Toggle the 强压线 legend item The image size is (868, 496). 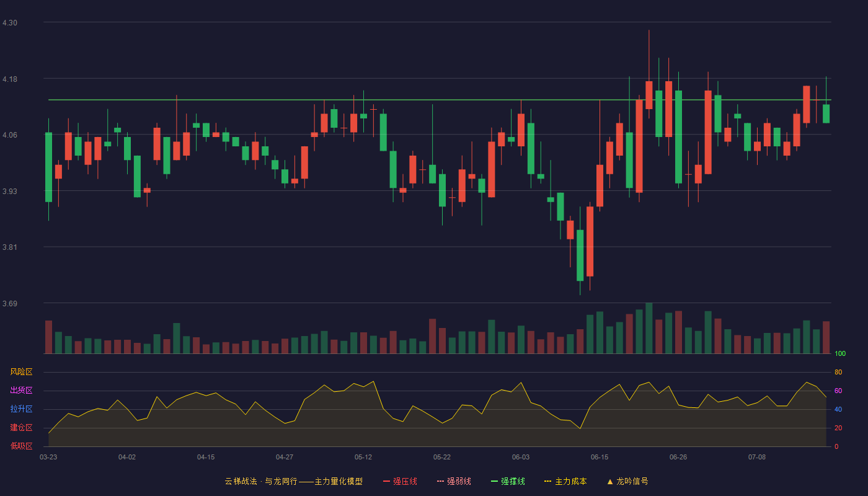(x=400, y=481)
